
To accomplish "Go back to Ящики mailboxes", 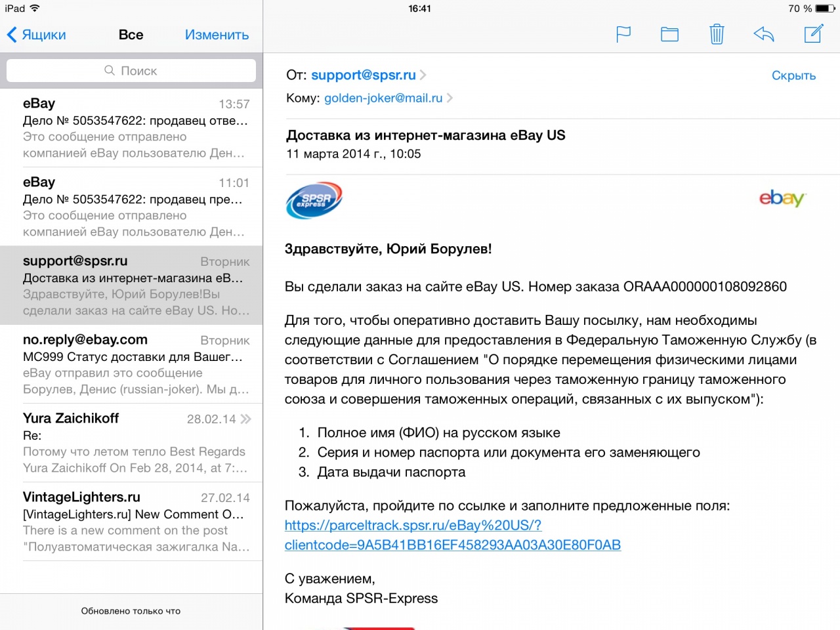I will (37, 35).
